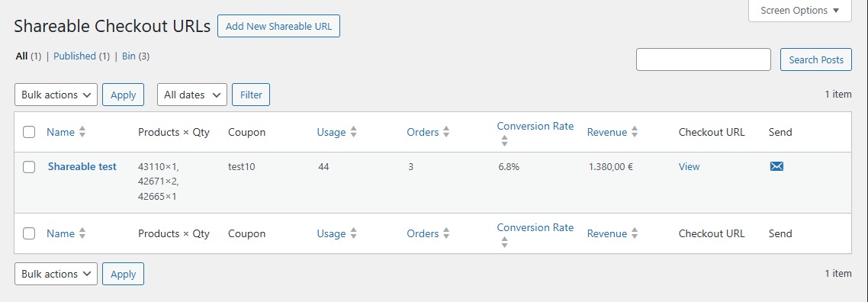The image size is (868, 302).
Task: Switch to the Bin view filter
Action: (129, 56)
